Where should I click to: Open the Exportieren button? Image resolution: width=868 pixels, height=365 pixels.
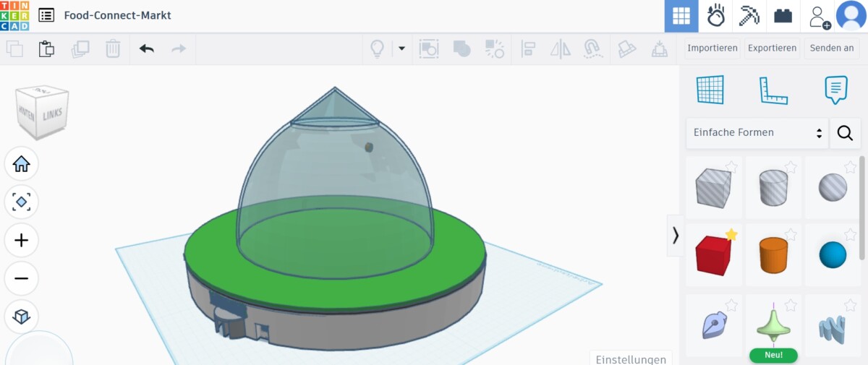click(x=772, y=48)
